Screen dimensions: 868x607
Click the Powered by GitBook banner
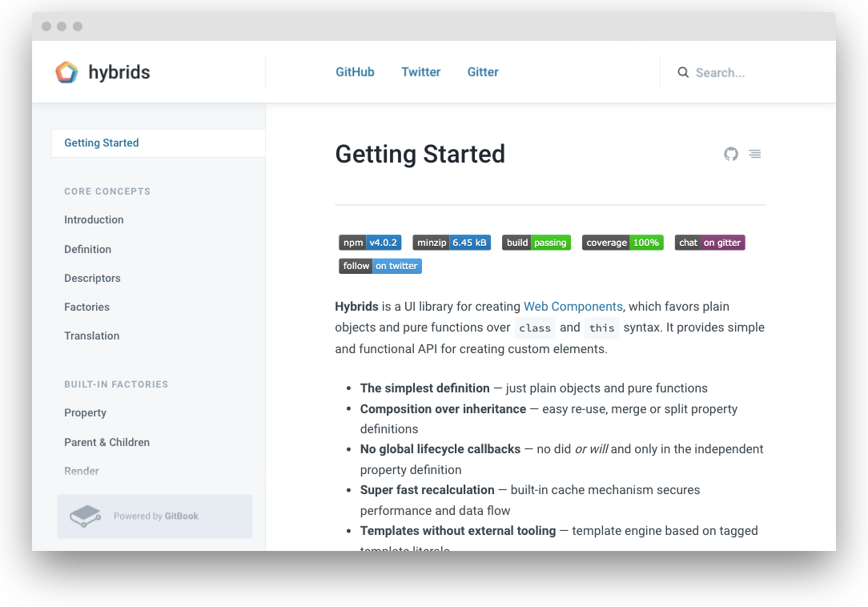tap(155, 517)
